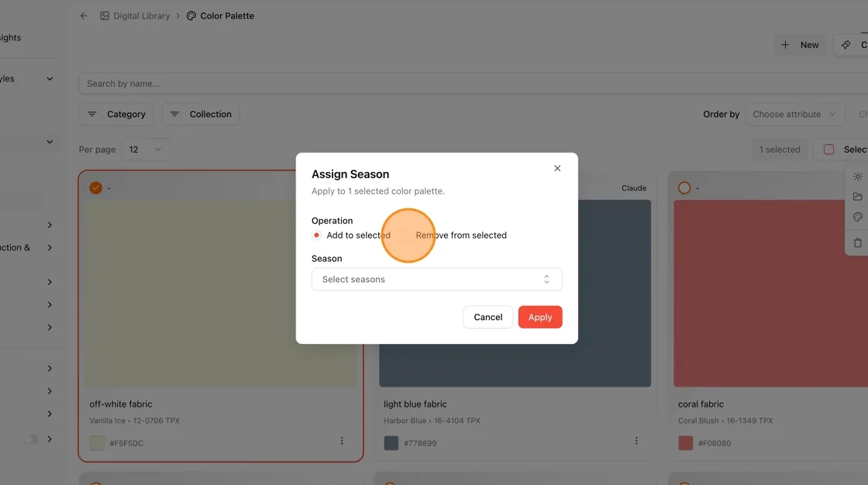
Task: Expand Choose attribute order dropdown
Action: pyautogui.click(x=794, y=114)
